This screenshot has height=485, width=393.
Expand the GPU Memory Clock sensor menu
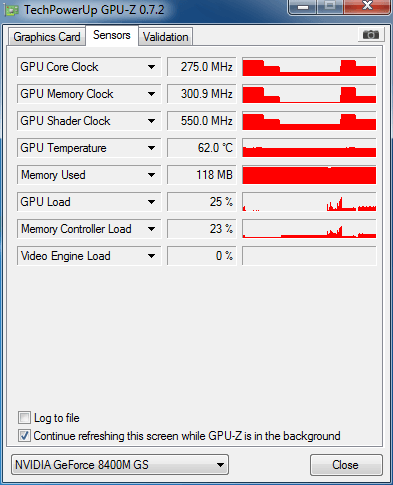[x=151, y=94]
